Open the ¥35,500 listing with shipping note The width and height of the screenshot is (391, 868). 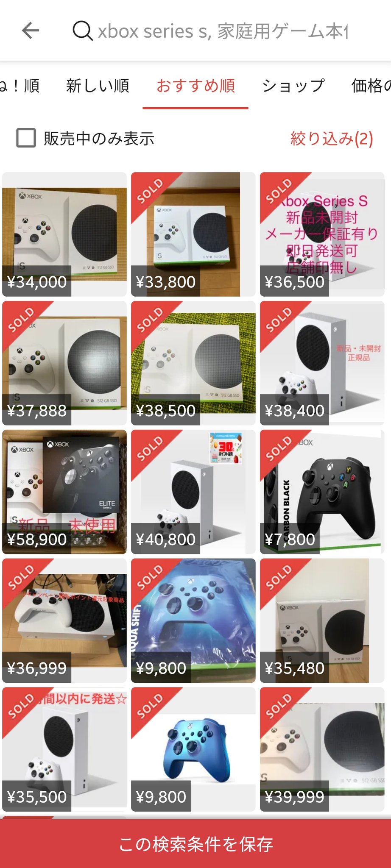pos(64,749)
